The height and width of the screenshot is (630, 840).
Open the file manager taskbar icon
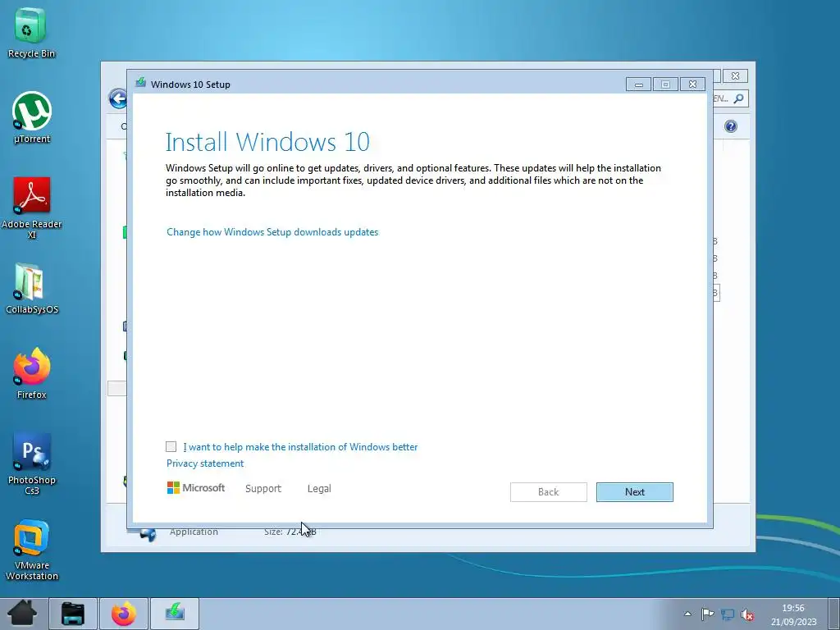point(73,614)
